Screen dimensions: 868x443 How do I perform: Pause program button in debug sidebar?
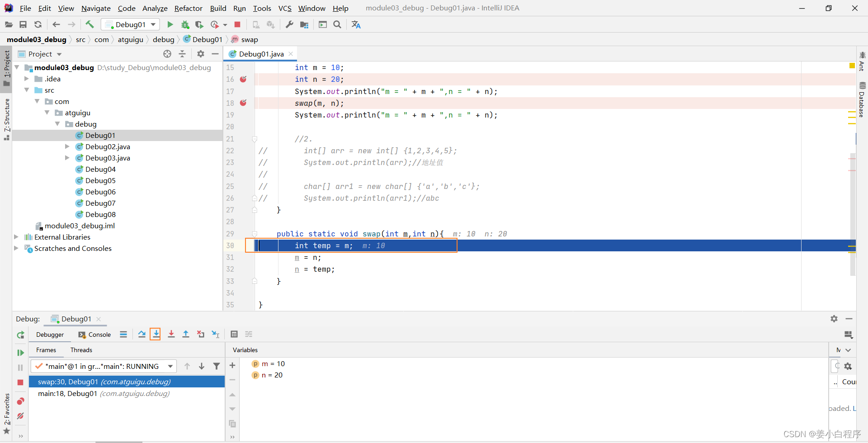coord(20,368)
